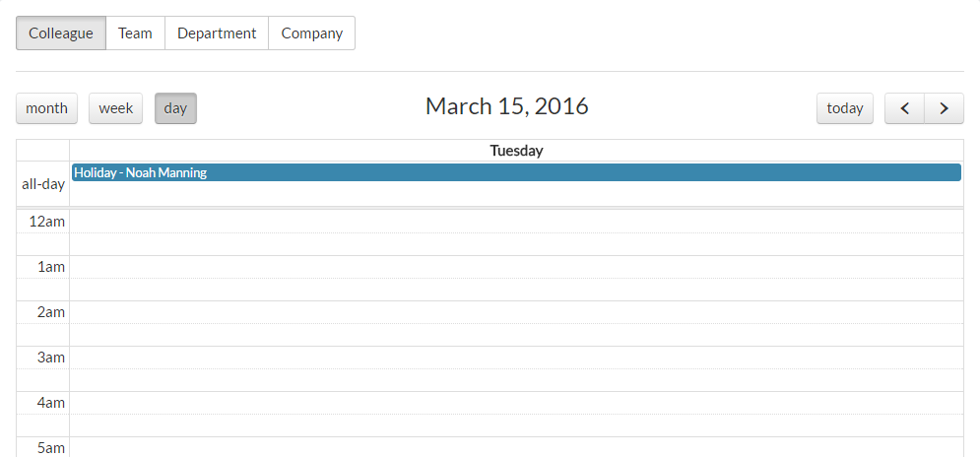980x457 pixels.
Task: Switch calendar to week view
Action: tap(115, 108)
